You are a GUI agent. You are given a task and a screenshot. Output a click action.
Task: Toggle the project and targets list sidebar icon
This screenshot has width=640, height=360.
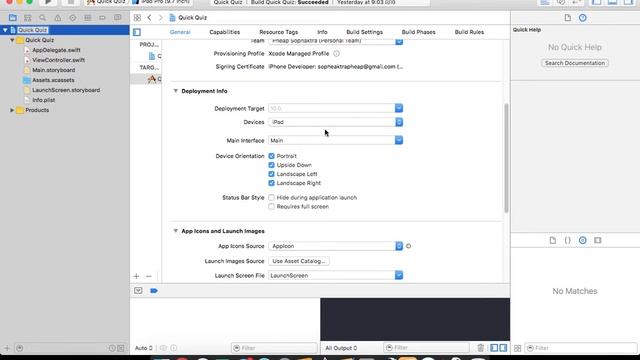click(x=137, y=32)
